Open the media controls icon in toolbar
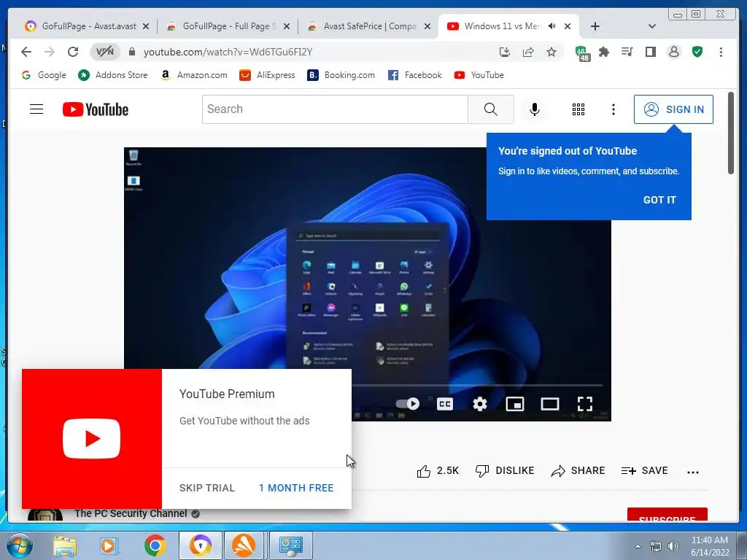 pyautogui.click(x=627, y=52)
